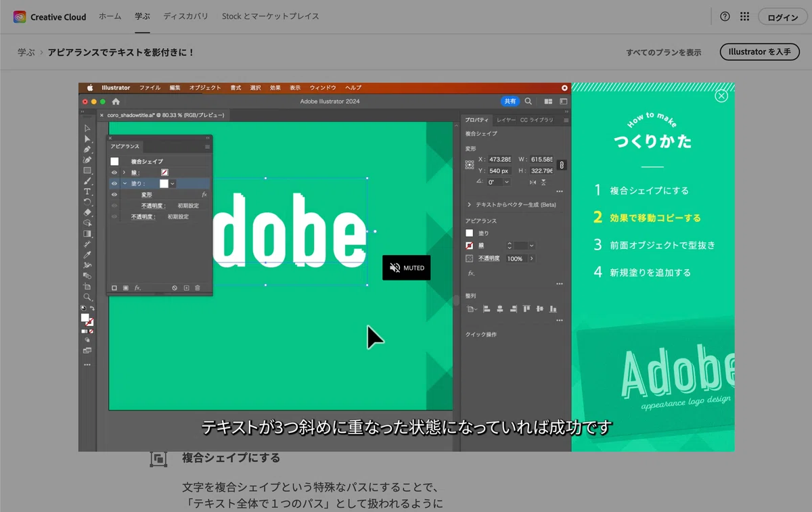
Task: Collapse the 塗り row in Appearance panel
Action: [125, 183]
